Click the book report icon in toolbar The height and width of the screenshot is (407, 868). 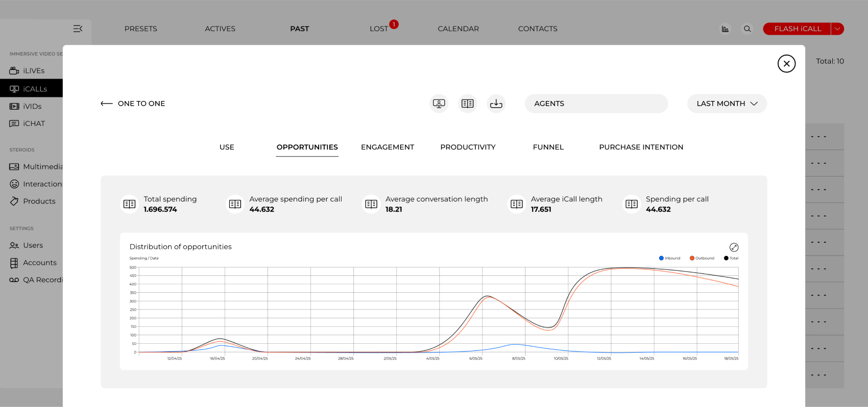(x=467, y=104)
